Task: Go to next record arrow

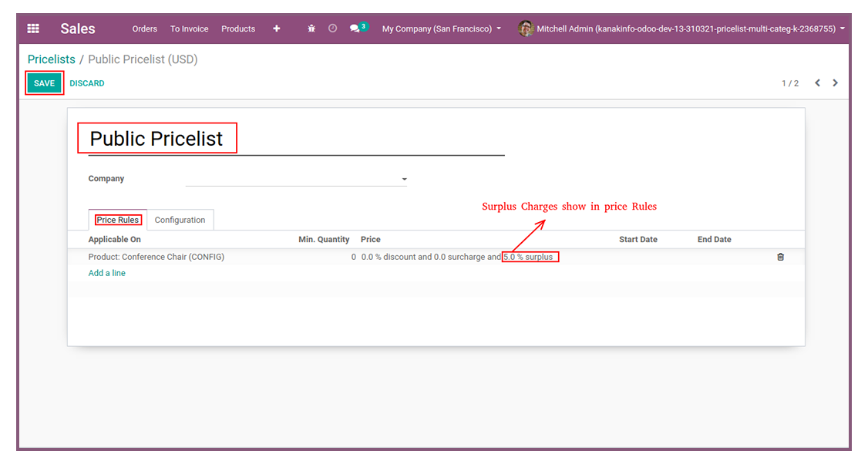Action: coord(836,83)
